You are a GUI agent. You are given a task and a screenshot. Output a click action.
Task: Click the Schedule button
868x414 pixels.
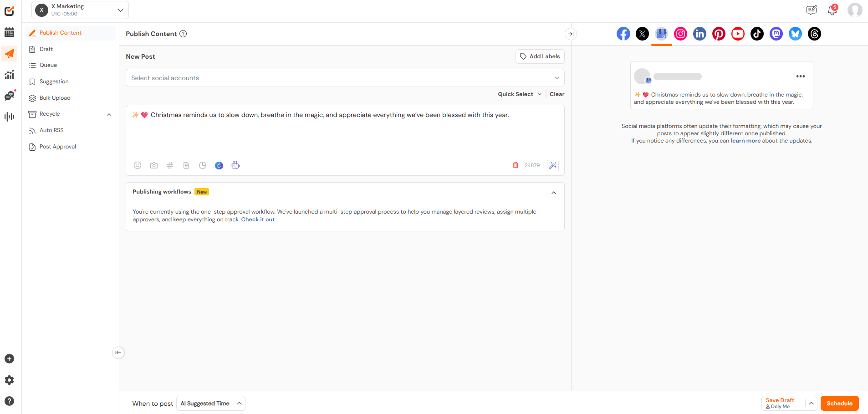tap(839, 403)
